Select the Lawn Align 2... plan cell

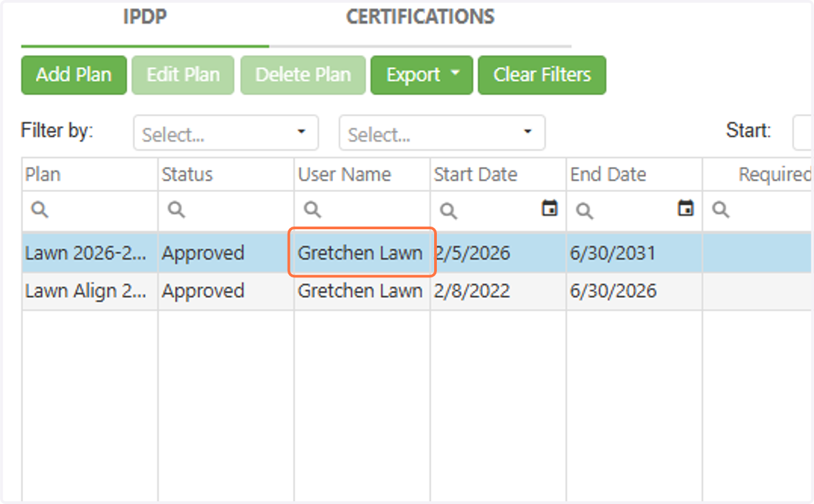[90, 291]
